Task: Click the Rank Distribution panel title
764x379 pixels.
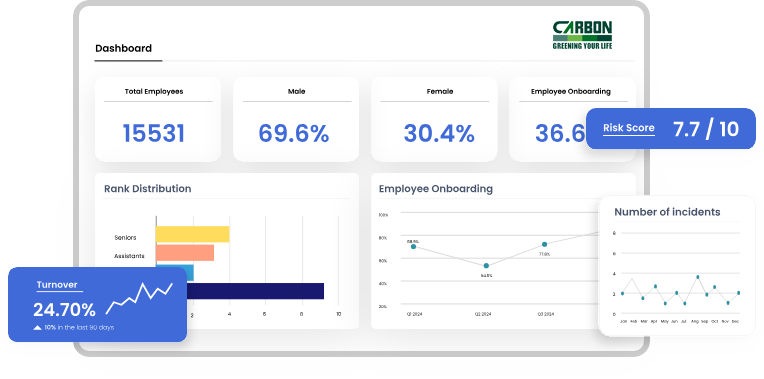Action: [x=148, y=189]
